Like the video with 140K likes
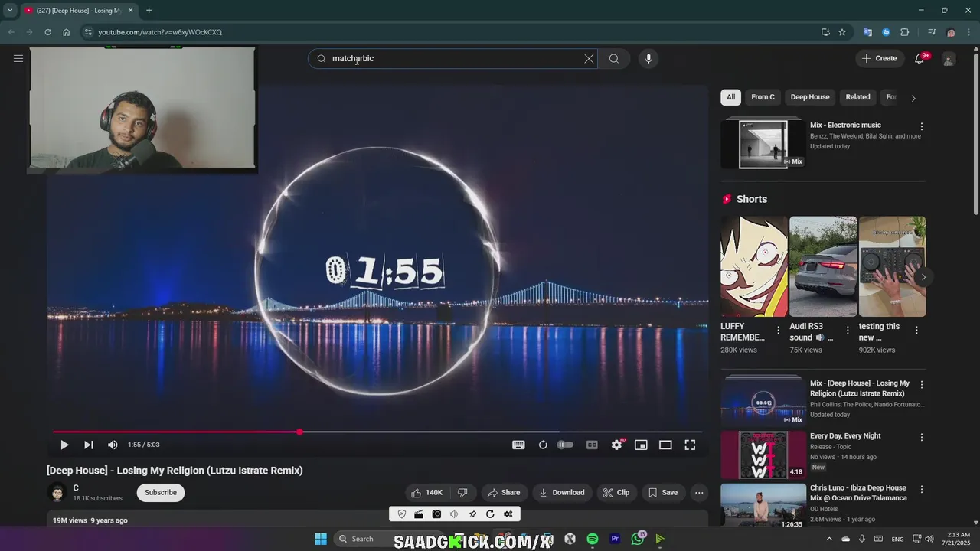The image size is (980, 551). (427, 493)
